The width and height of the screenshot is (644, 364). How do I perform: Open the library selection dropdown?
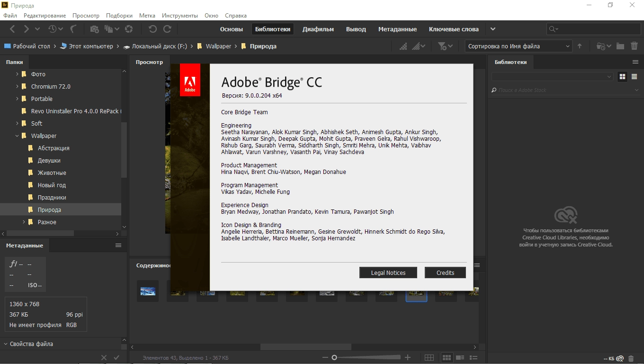pyautogui.click(x=553, y=76)
